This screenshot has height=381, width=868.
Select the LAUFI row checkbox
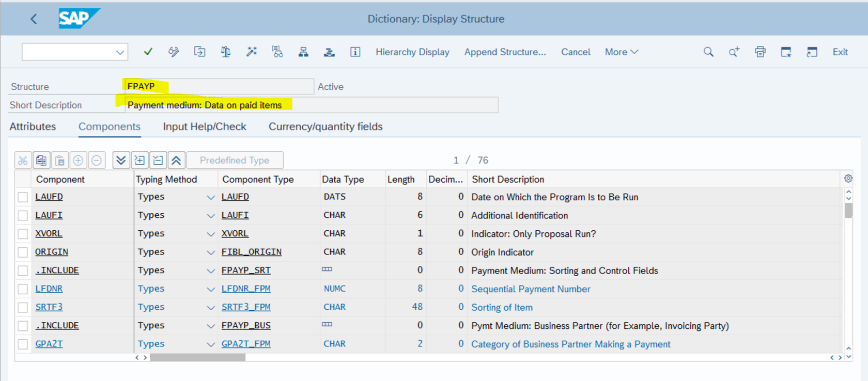pos(23,215)
